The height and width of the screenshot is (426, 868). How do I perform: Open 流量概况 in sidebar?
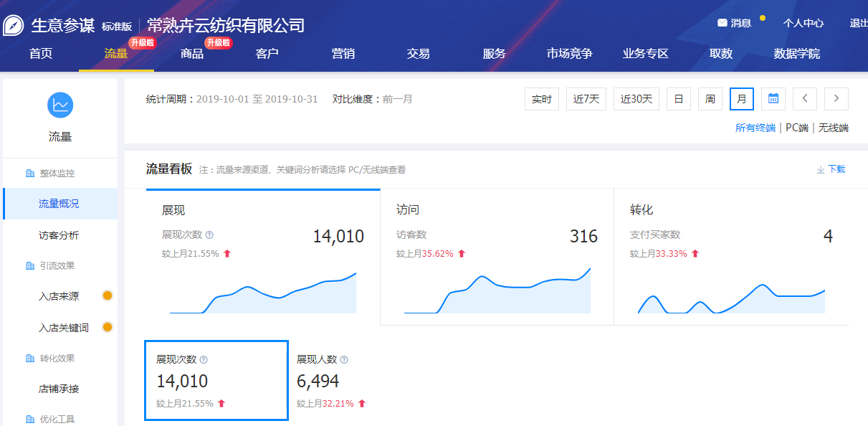click(x=60, y=204)
